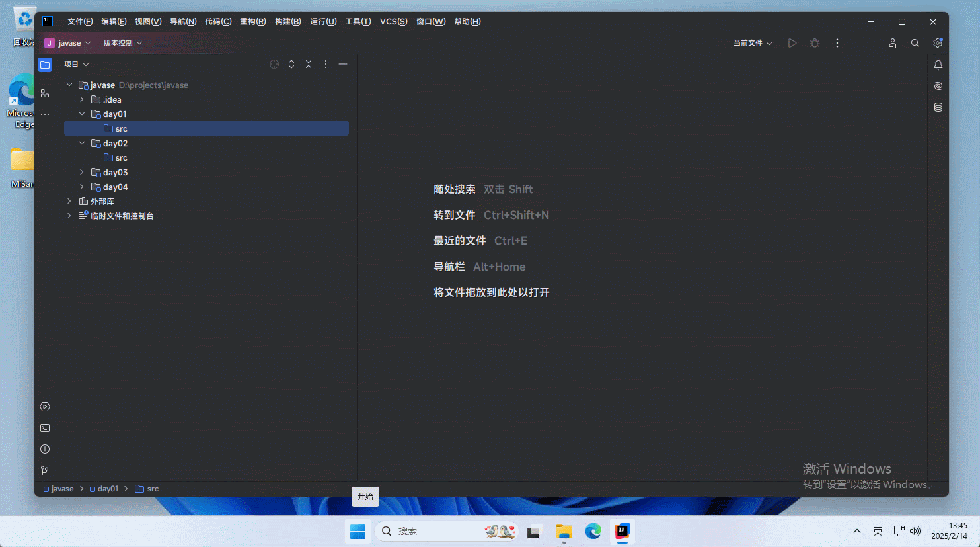Open the 代码(C) menu

tap(218, 22)
